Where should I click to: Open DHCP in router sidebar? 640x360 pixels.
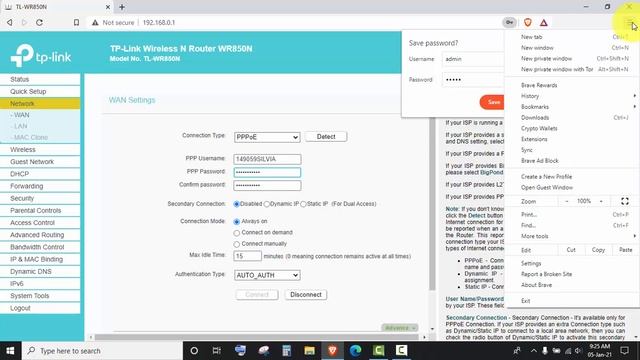(x=40, y=174)
